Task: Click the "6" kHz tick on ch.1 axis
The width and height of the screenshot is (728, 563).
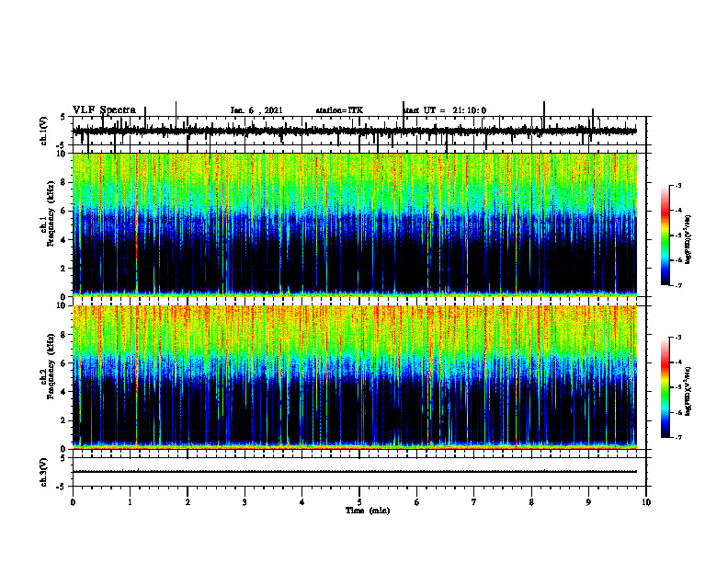Action: tap(64, 211)
